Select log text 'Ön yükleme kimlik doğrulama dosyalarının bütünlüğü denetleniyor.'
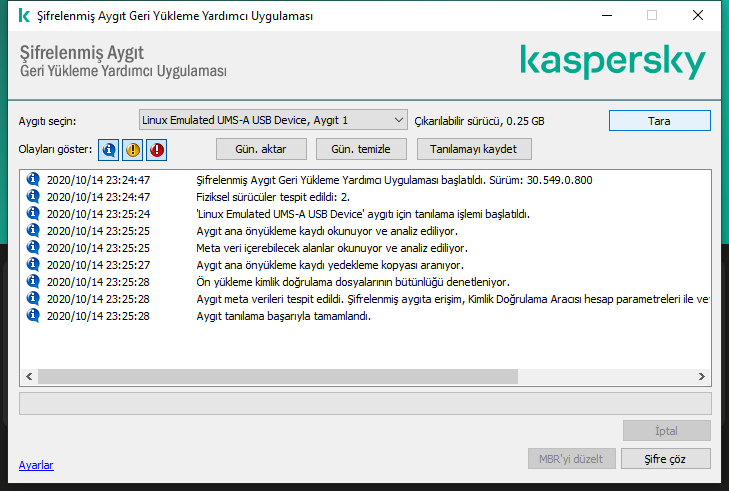Image resolution: width=729 pixels, height=491 pixels. [x=353, y=282]
